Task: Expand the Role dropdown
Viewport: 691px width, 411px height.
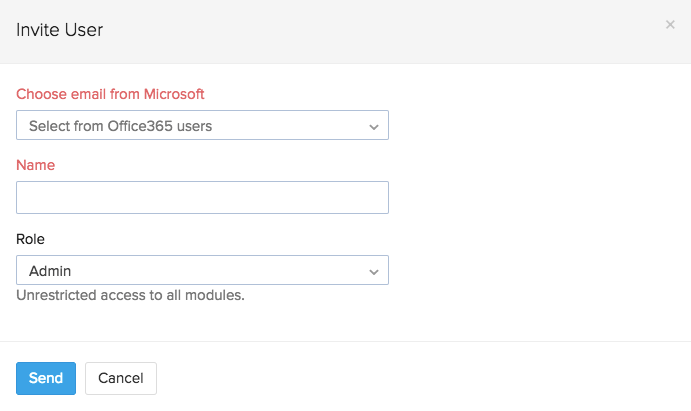Action: click(202, 271)
